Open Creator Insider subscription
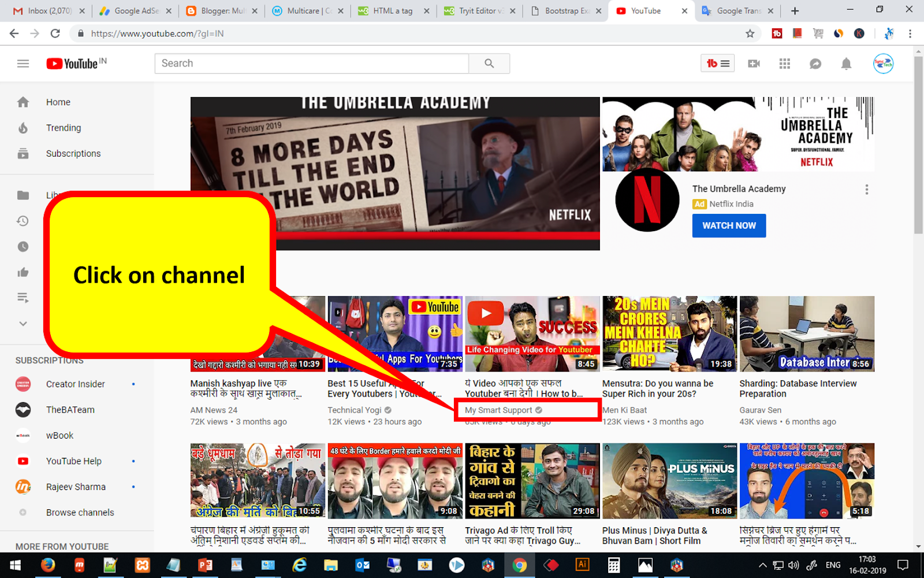Screen dimensions: 924x578 (77, 384)
